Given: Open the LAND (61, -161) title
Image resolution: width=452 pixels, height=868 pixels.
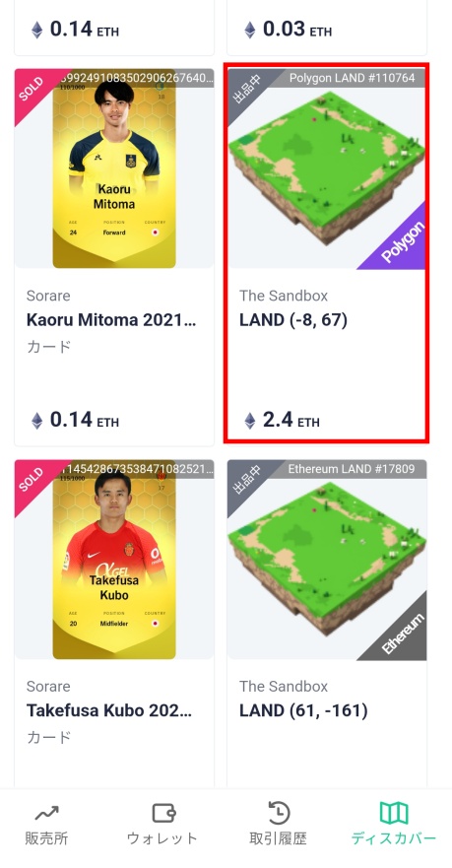Looking at the screenshot, I should [x=303, y=710].
